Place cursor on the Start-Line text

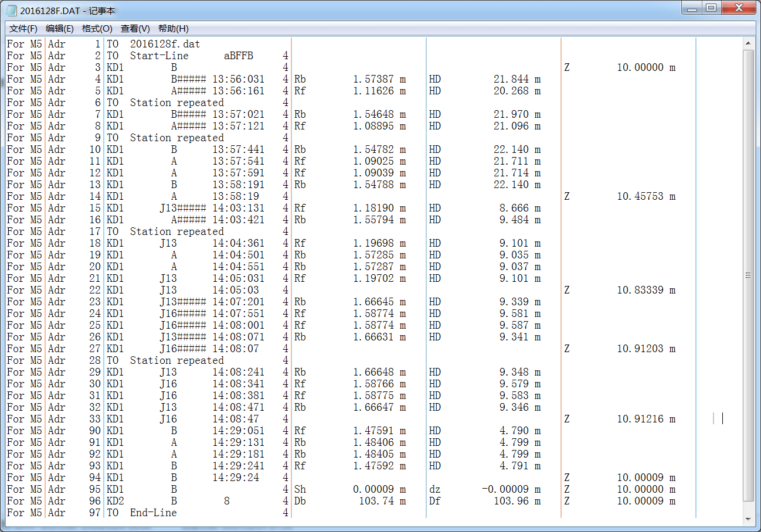(x=159, y=56)
